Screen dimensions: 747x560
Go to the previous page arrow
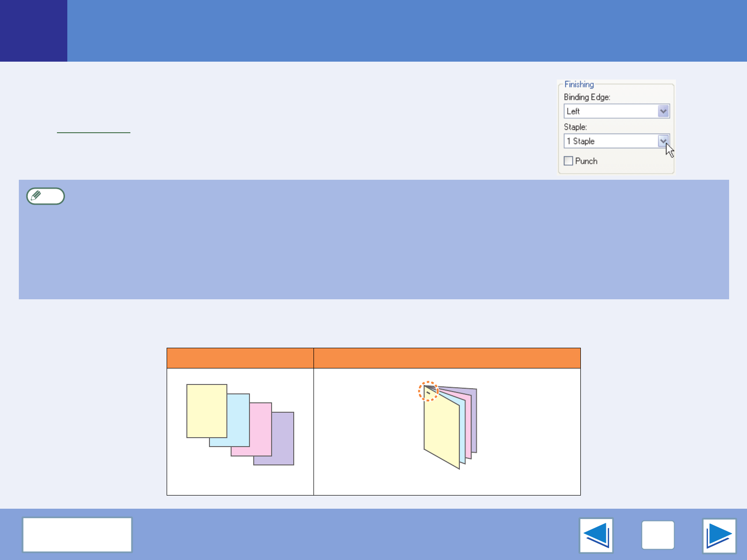coord(596,536)
